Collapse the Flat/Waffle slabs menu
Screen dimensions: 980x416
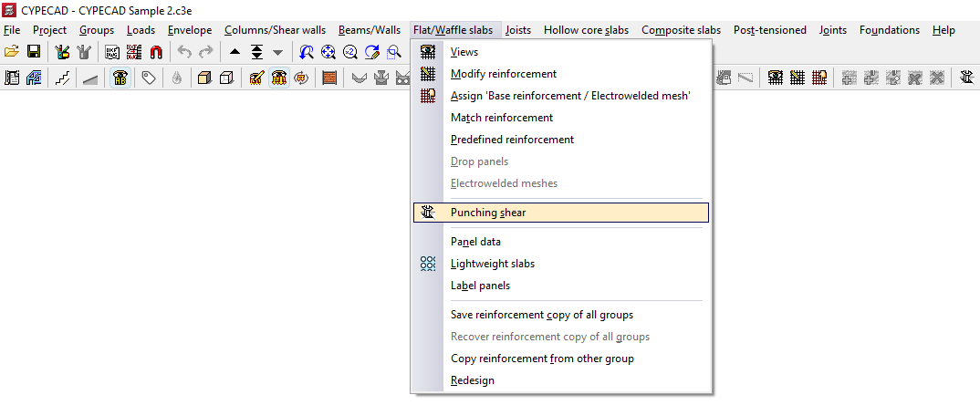tap(456, 30)
